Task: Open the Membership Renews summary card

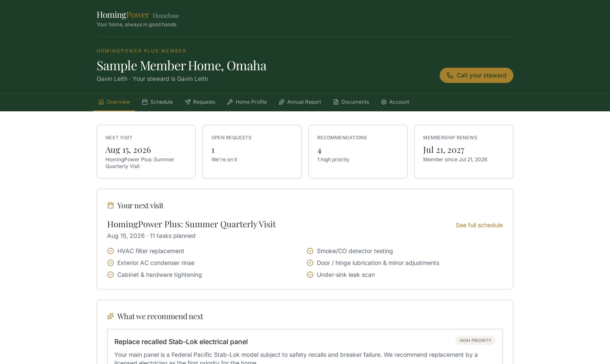Action: 464,152
